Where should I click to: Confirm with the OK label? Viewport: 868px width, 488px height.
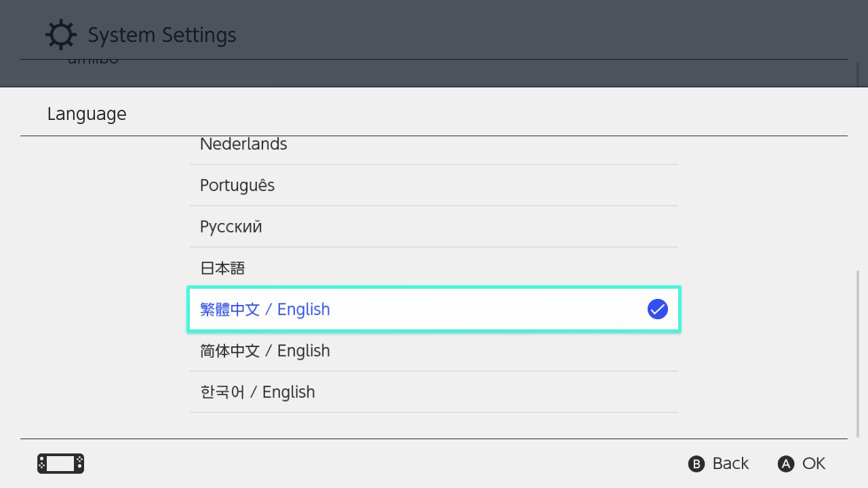[813, 464]
